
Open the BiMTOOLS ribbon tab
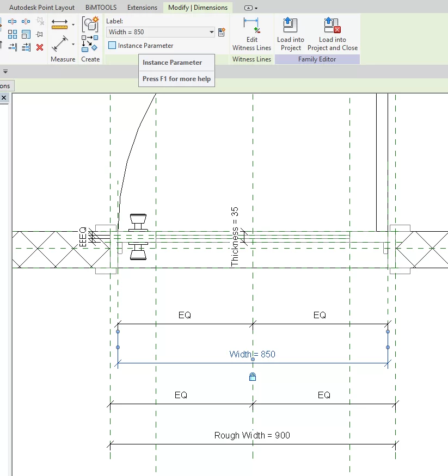tap(101, 8)
